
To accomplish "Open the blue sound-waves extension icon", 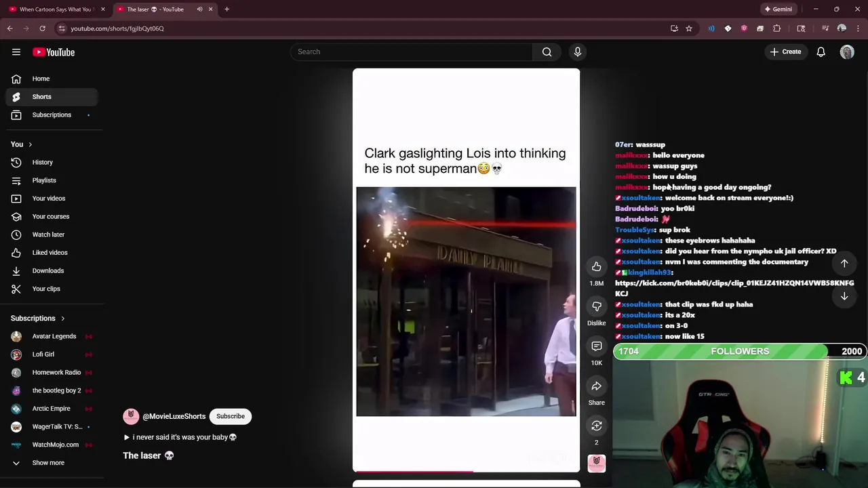I will [x=711, y=28].
